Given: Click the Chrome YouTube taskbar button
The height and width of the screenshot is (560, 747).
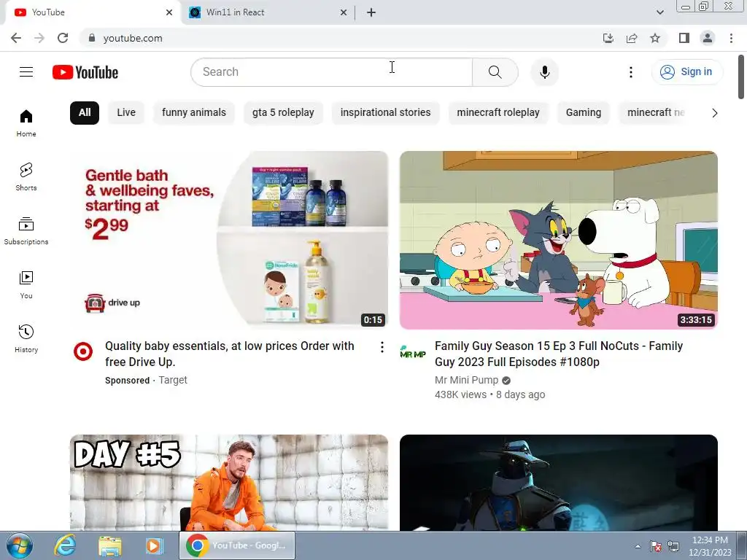Looking at the screenshot, I should 237,545.
